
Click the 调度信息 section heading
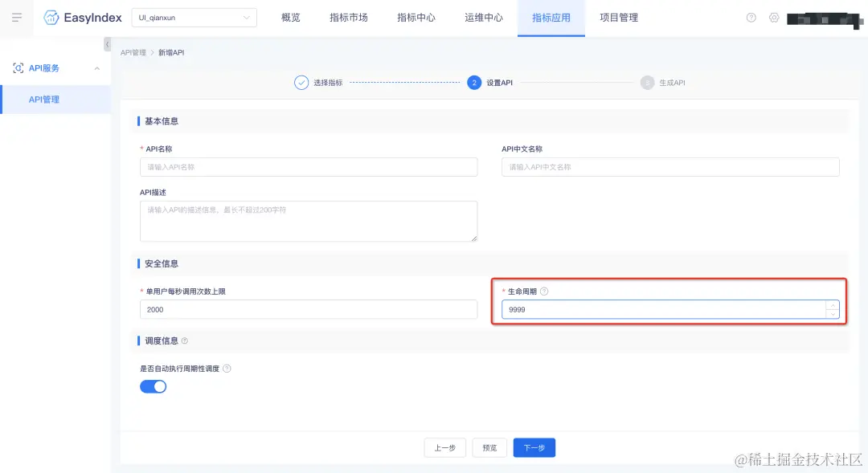point(161,340)
